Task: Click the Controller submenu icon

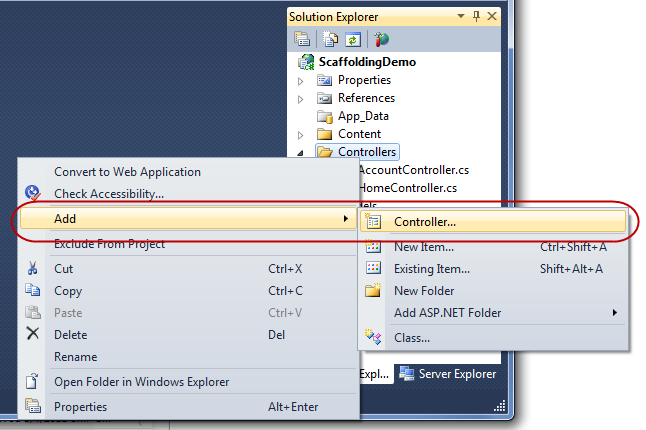Action: [x=373, y=222]
